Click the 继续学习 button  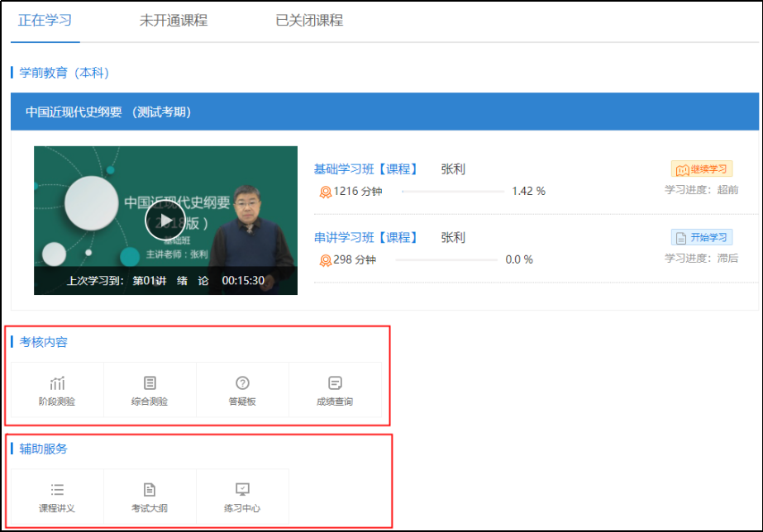(x=702, y=169)
